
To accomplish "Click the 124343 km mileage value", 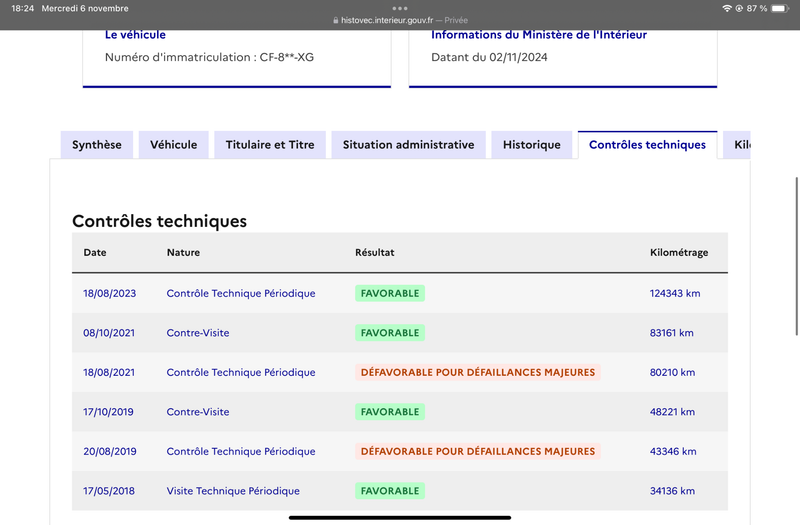I will tap(674, 293).
